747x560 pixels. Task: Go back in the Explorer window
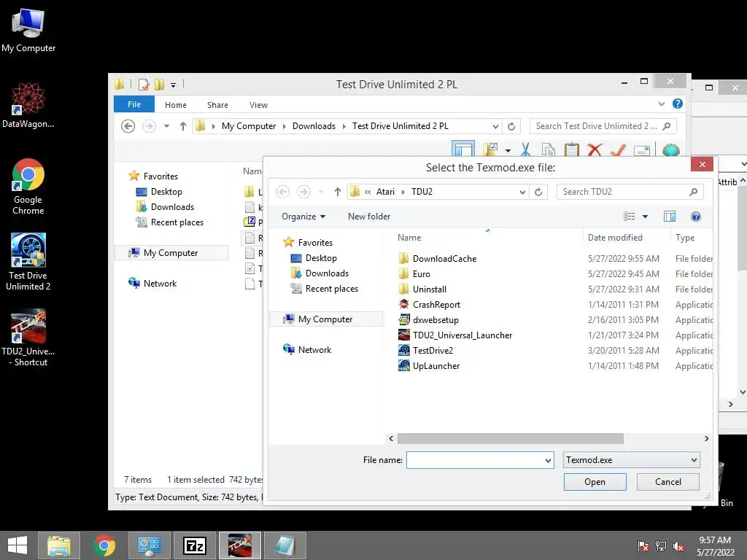pyautogui.click(x=128, y=126)
